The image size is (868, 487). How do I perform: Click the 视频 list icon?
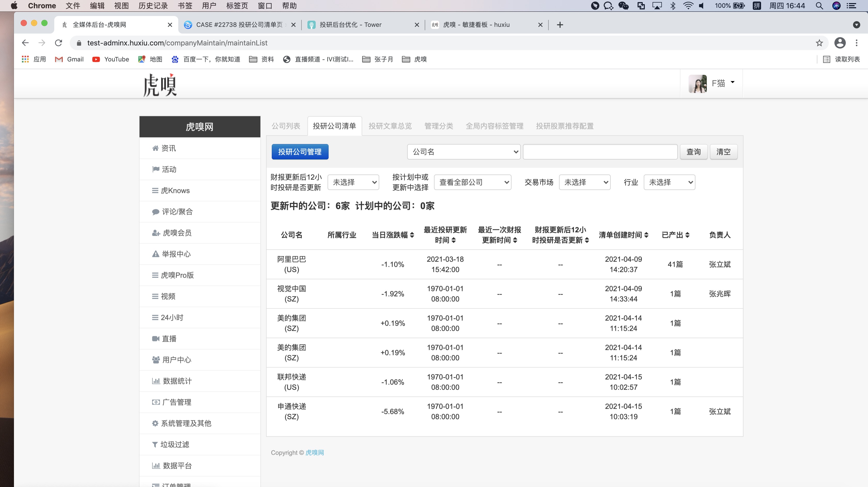155,296
